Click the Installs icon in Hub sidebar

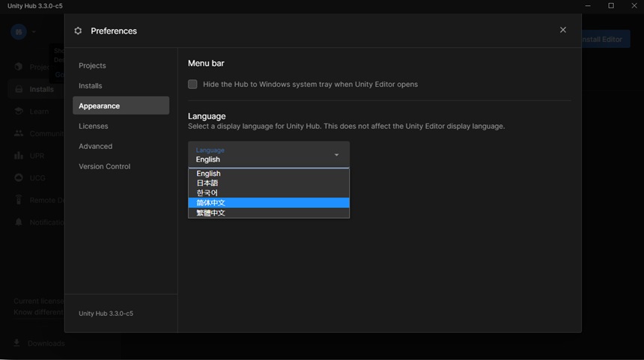coord(19,89)
